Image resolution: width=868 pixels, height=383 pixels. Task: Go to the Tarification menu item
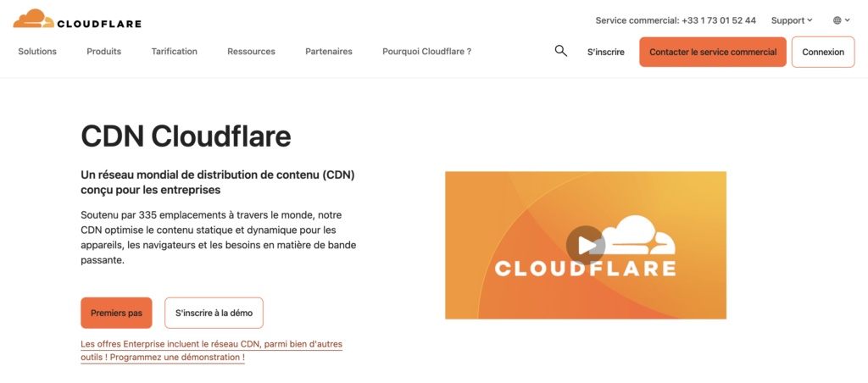point(174,52)
